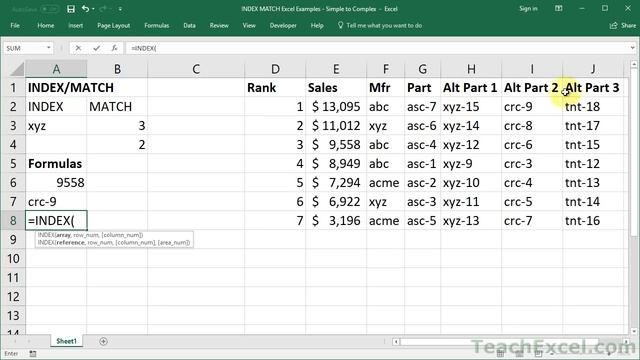Click the asc-7 part cell
Image resolution: width=640 pixels, height=360 pixels.
tap(422, 107)
